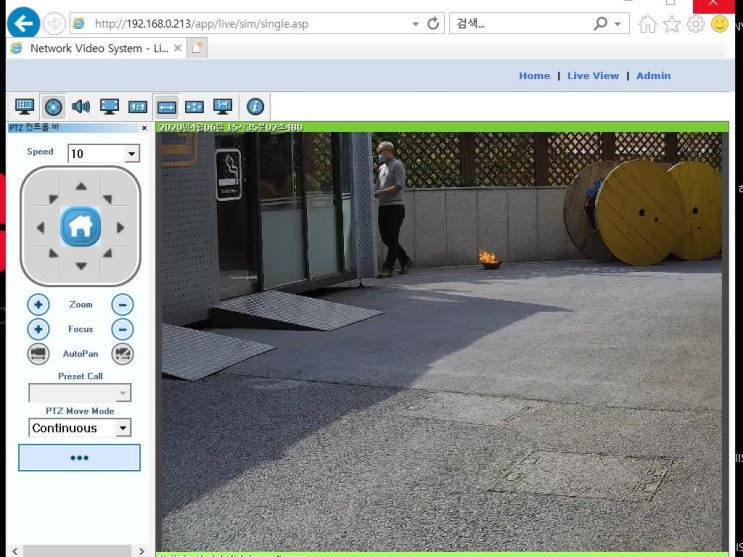Go to the Live View link
This screenshot has height=557, width=743.
tap(593, 76)
